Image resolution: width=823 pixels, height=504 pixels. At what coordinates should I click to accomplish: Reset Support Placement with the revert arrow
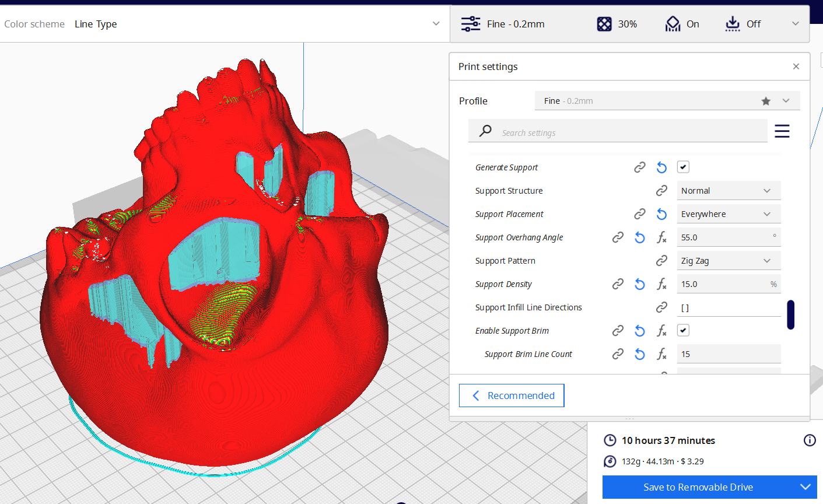tap(661, 214)
